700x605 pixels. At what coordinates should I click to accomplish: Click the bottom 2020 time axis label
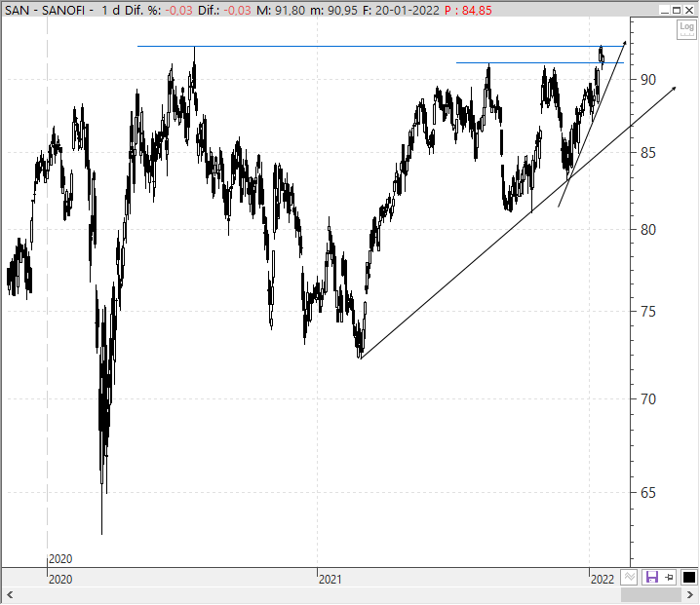[60, 579]
